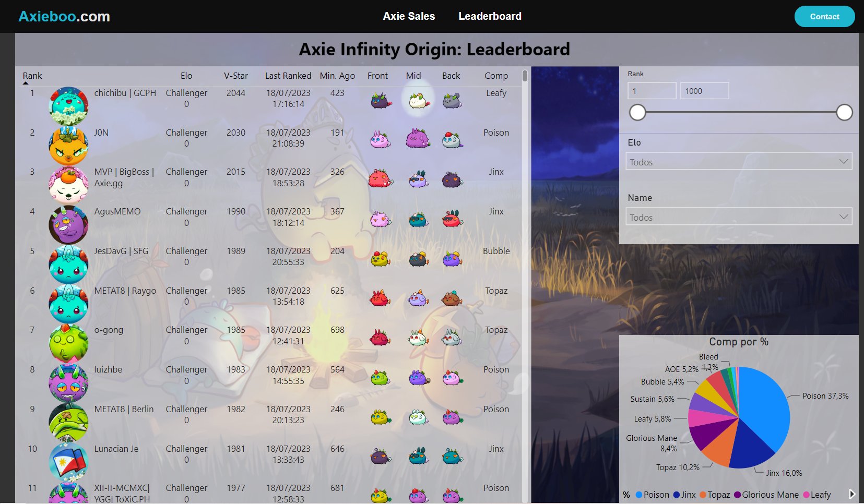Toggle Glorious Mane legend entry

(x=766, y=495)
